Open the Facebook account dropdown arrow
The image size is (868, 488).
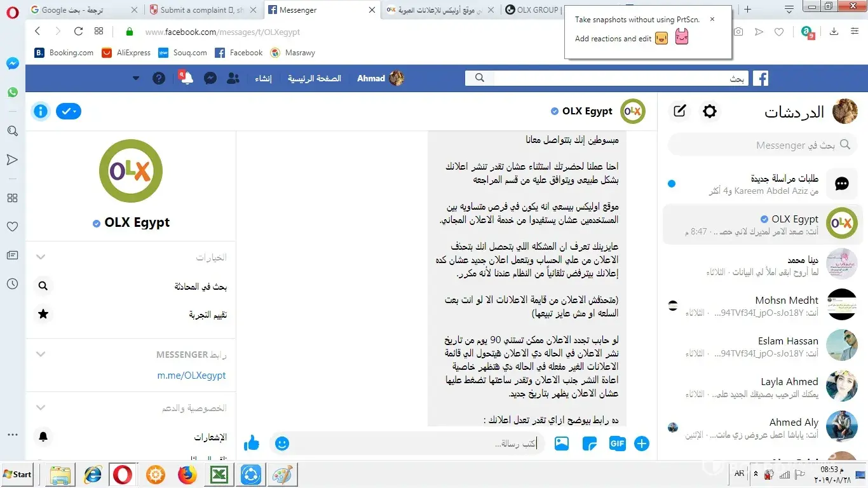click(x=136, y=78)
